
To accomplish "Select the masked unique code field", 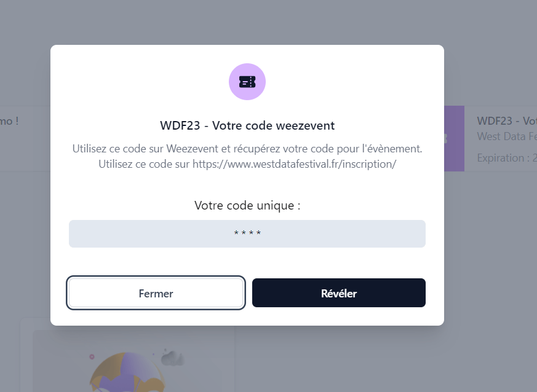I will (x=247, y=233).
